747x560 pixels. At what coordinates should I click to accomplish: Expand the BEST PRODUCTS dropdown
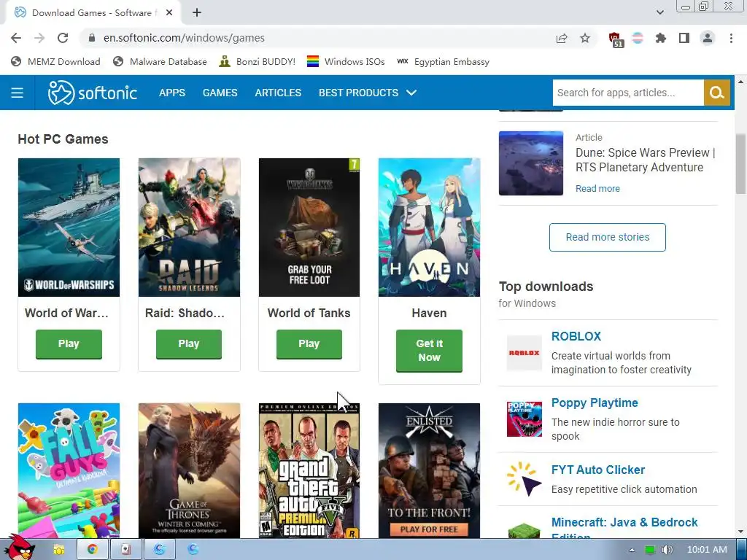(368, 93)
